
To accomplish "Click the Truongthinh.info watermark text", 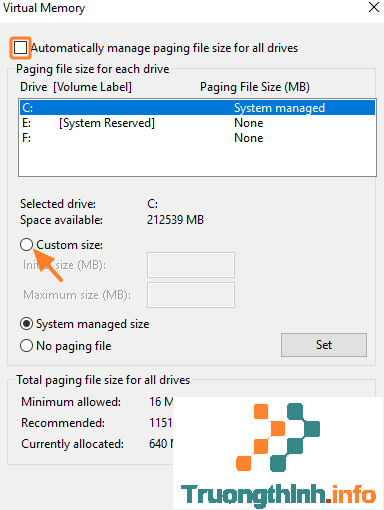I will pos(279,495).
